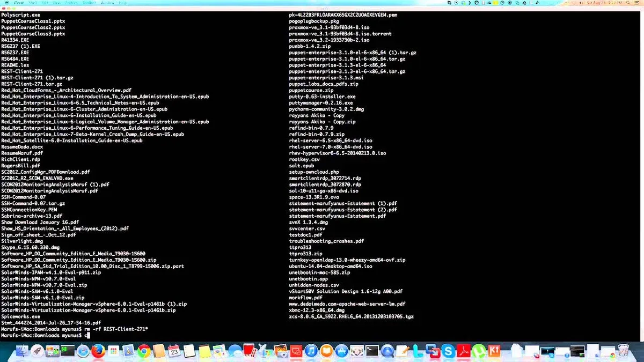Screen dimensions: 644x362
Task: Click the workflow.pdf entry
Action: click(306, 298)
